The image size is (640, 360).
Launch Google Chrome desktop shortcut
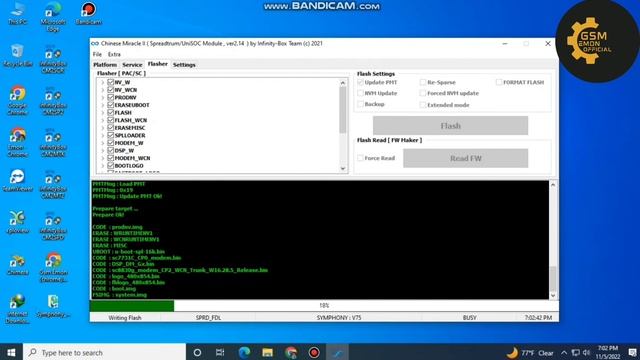[x=17, y=100]
